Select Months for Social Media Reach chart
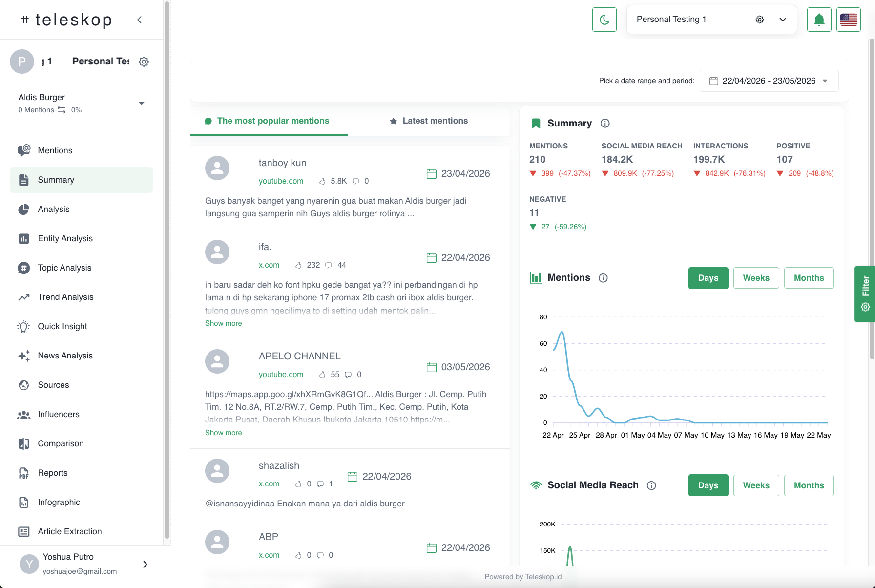The image size is (875, 588). point(809,485)
